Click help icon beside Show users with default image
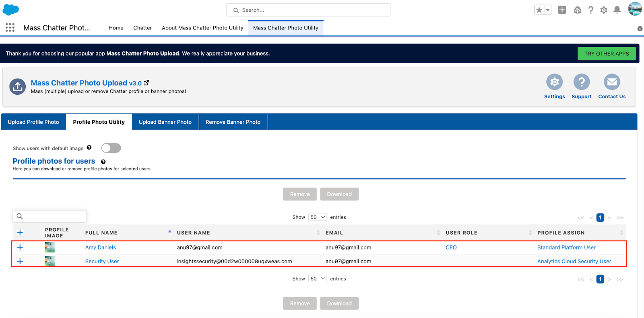This screenshot has width=644, height=318. 89,148
